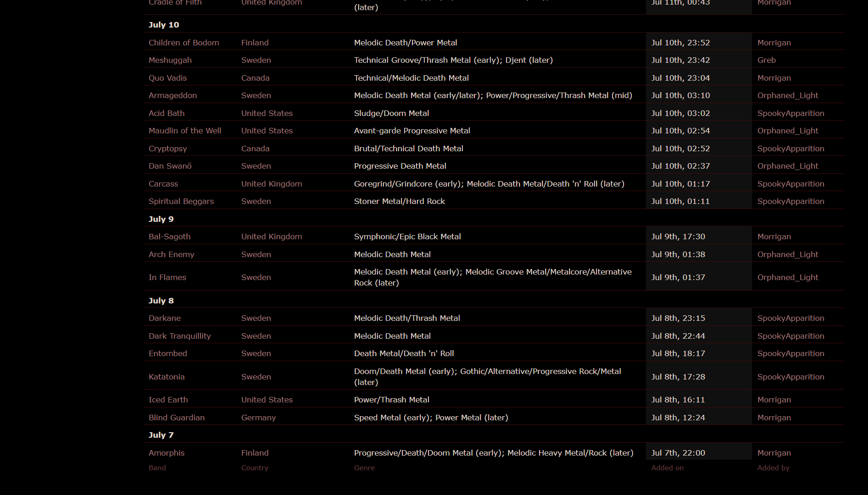The image size is (868, 495).
Task: Open the Carcass band link
Action: coord(163,184)
